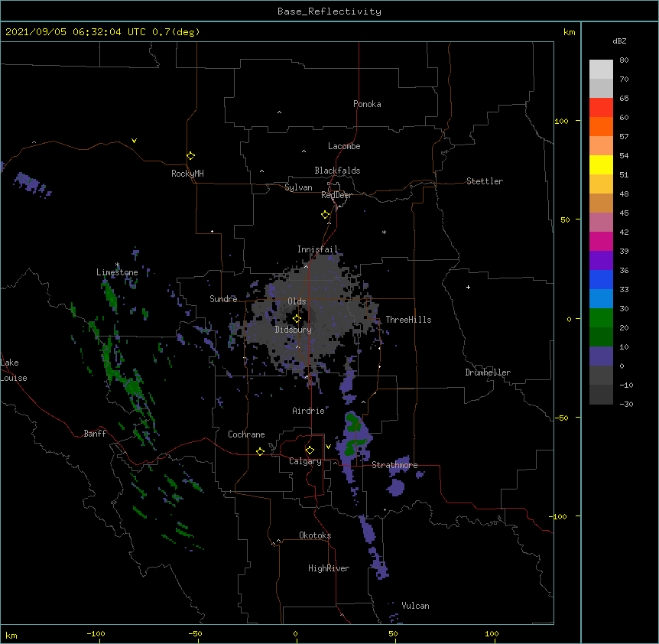Screen dimensions: 659x644
Task: Click the Calgary city label
Action: pos(306,461)
